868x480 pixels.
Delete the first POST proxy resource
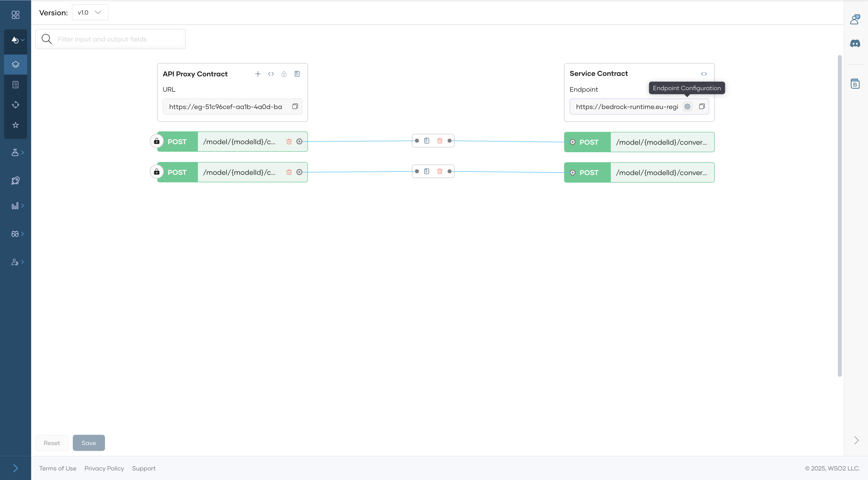click(x=289, y=142)
